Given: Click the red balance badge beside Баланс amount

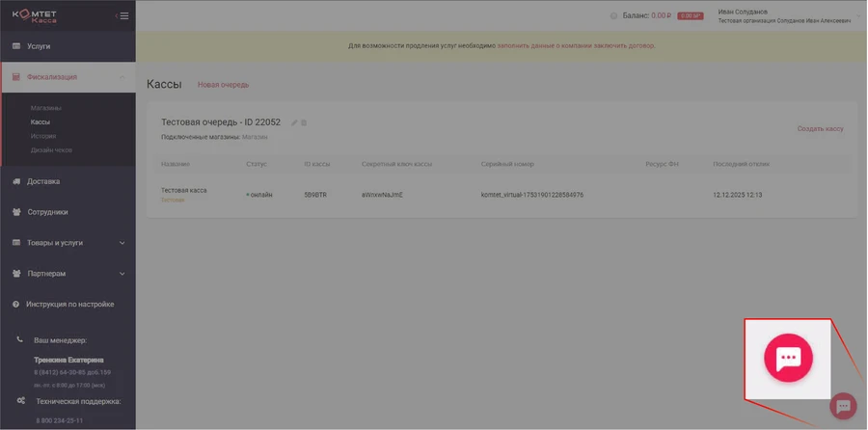Looking at the screenshot, I should [x=690, y=16].
